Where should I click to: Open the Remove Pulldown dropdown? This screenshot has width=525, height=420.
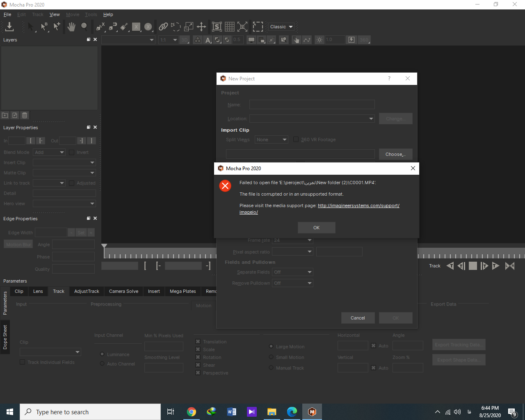point(293,283)
